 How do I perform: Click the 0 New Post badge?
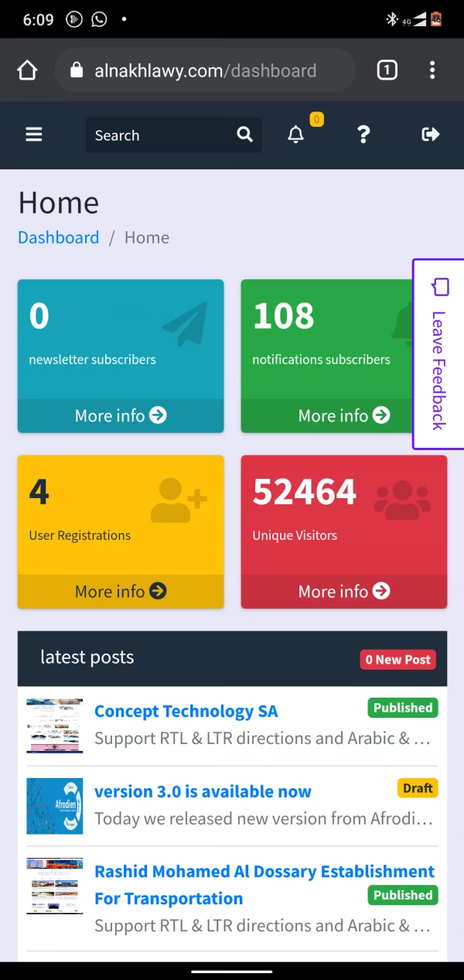[x=397, y=660]
